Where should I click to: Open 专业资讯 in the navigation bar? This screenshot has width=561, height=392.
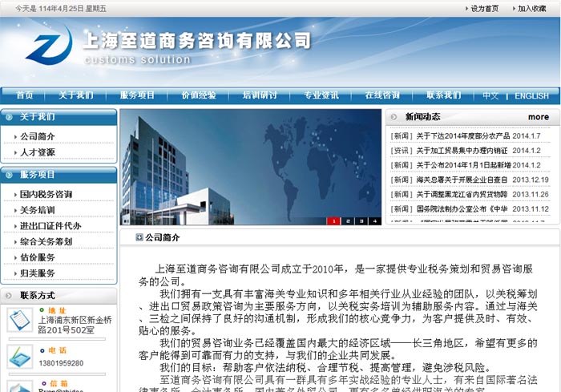click(x=321, y=95)
